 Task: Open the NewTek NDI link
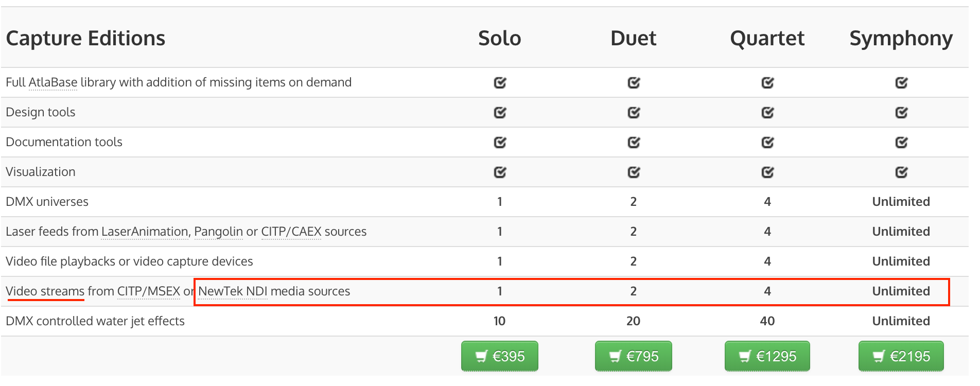pos(233,291)
